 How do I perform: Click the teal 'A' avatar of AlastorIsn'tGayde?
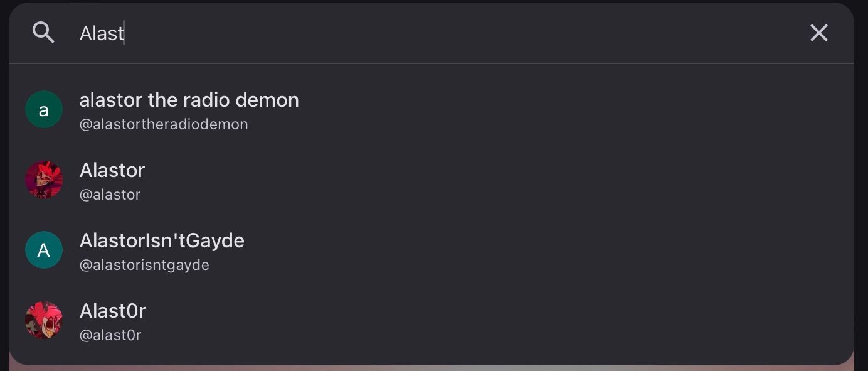pos(44,250)
